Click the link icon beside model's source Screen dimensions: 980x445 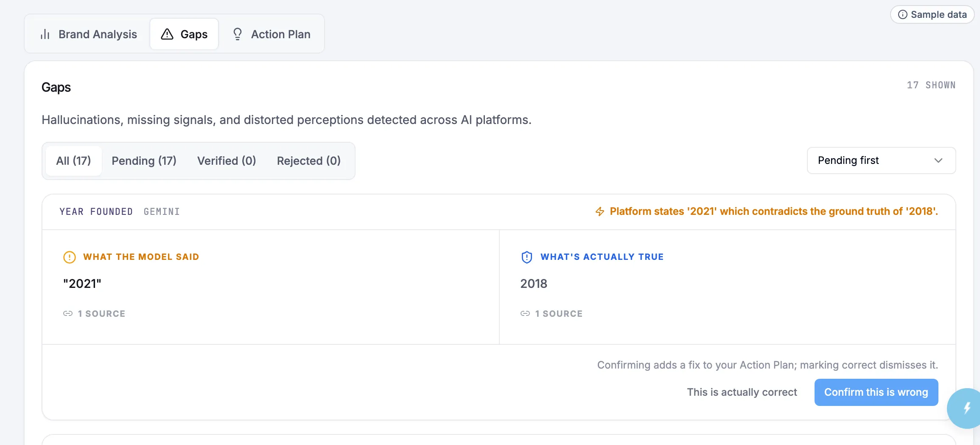(68, 314)
